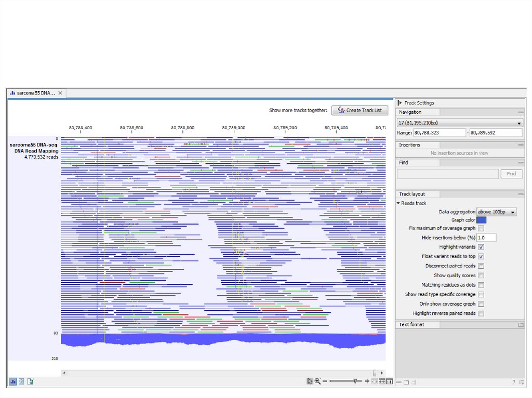This screenshot has width=532, height=398.
Task: Click the fit-width zoom icon
Action: [x=382, y=381]
